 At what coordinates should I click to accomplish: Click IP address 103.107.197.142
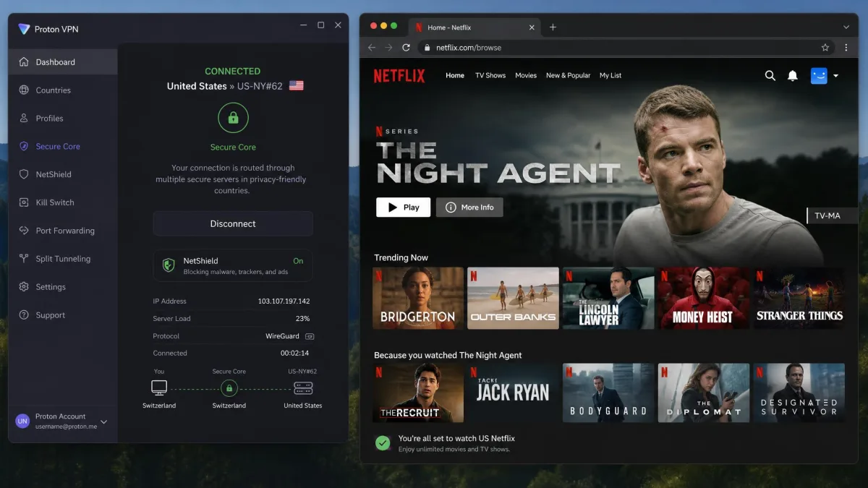click(284, 301)
